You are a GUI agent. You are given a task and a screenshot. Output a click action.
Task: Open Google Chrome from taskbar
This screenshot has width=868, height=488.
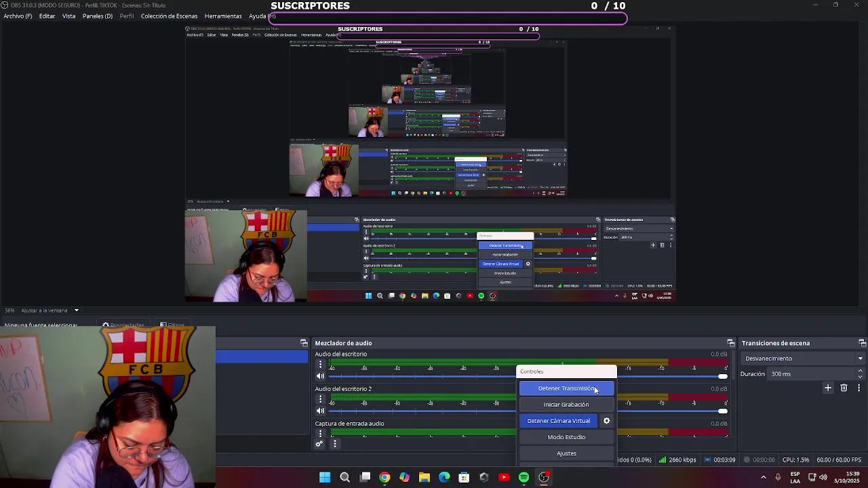[x=384, y=477]
